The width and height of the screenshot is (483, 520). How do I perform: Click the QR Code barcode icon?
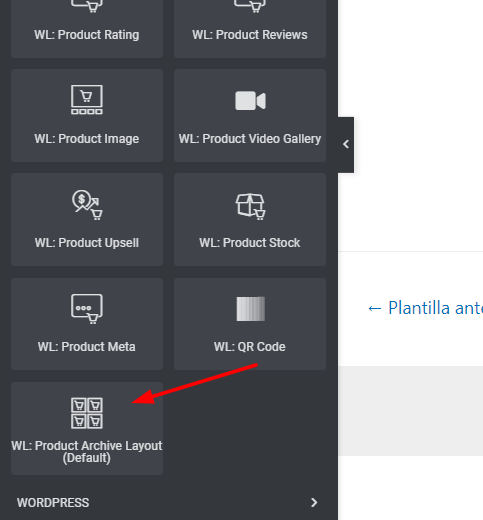251,309
